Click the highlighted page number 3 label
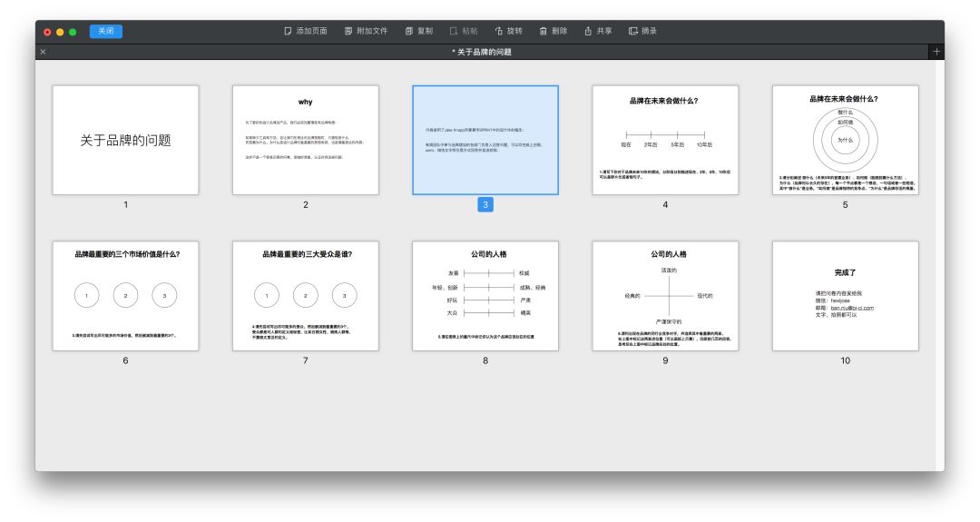 tap(485, 205)
